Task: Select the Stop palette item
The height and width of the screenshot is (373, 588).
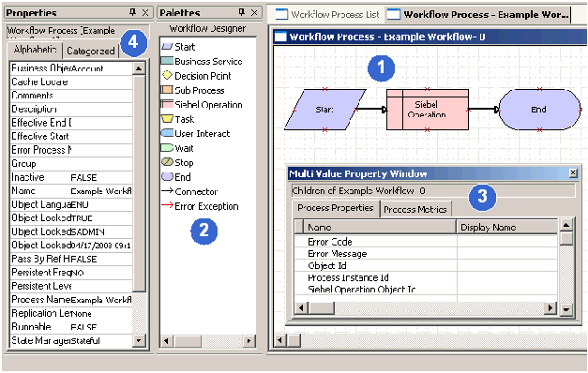Action: 177,162
